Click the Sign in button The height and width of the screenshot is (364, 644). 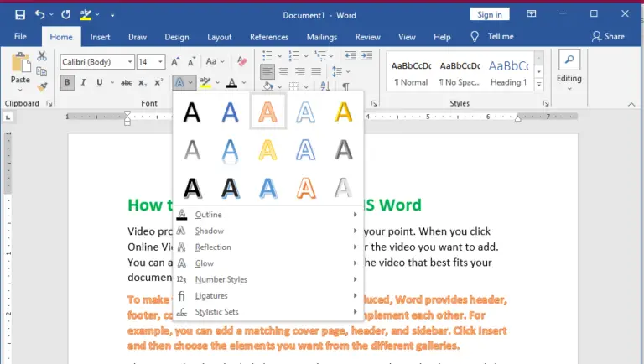point(490,15)
